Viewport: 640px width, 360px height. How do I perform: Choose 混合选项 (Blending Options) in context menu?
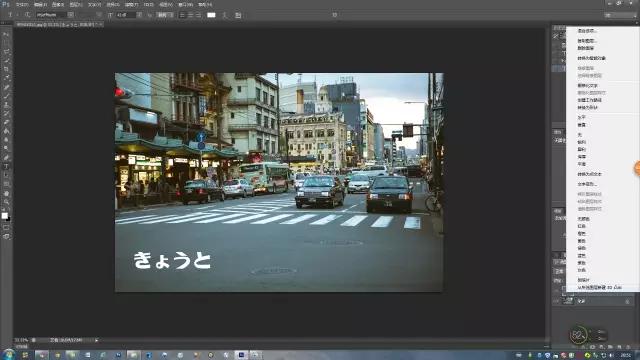[587, 31]
